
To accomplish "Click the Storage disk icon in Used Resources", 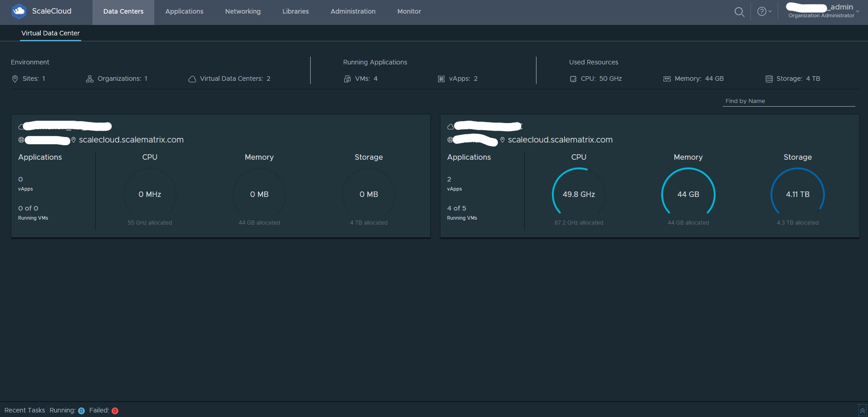I will point(769,79).
